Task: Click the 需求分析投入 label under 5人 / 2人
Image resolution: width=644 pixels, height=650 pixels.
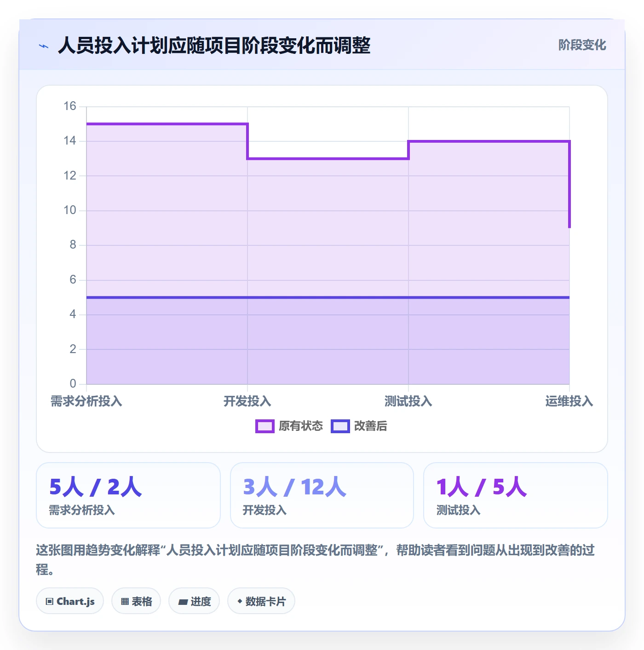Action: click(x=82, y=510)
